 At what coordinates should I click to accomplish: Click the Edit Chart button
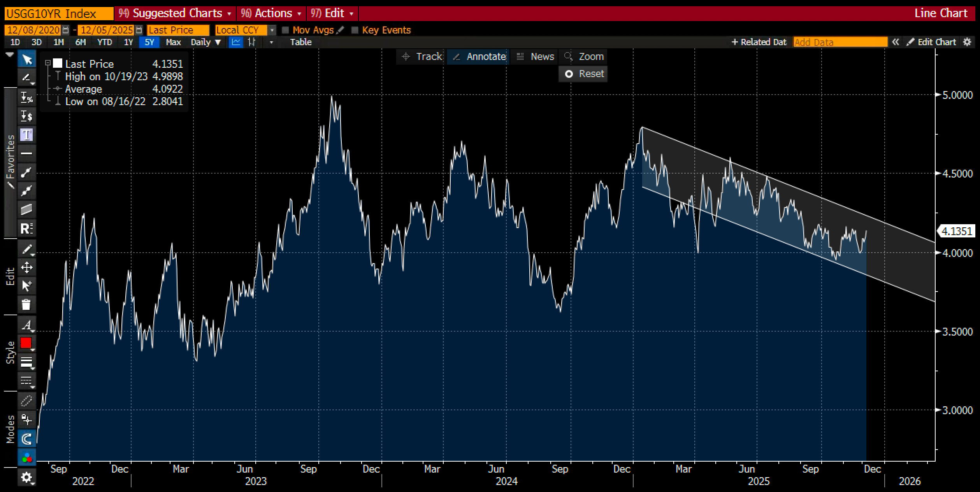932,42
